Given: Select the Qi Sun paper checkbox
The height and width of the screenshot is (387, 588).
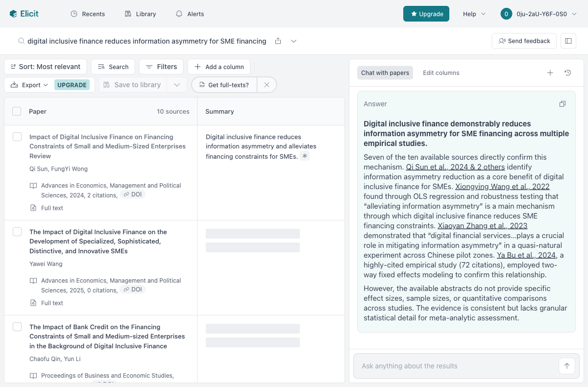Looking at the screenshot, I should [x=17, y=137].
